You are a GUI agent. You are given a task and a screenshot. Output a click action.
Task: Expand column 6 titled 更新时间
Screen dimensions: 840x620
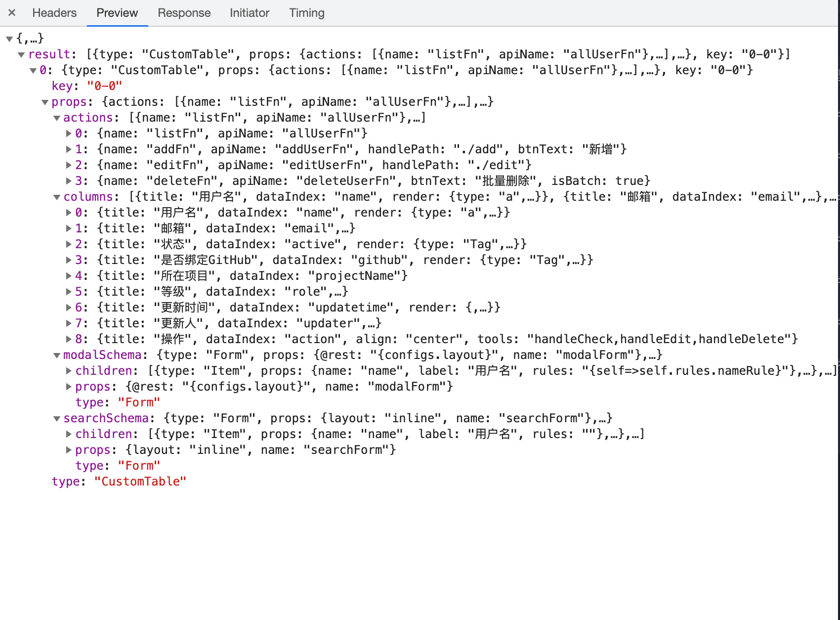pos(69,308)
